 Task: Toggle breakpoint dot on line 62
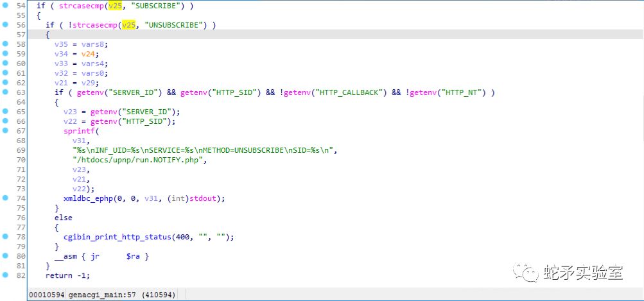click(5, 83)
